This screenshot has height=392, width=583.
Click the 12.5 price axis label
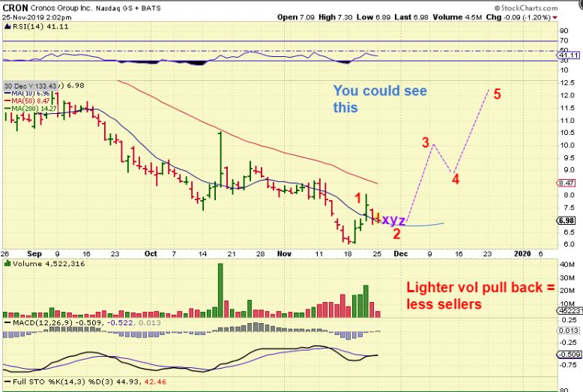567,82
